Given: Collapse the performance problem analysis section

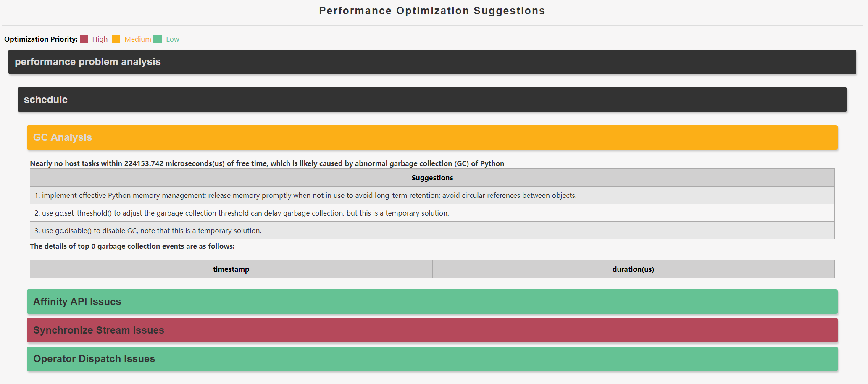Looking at the screenshot, I should click(432, 62).
